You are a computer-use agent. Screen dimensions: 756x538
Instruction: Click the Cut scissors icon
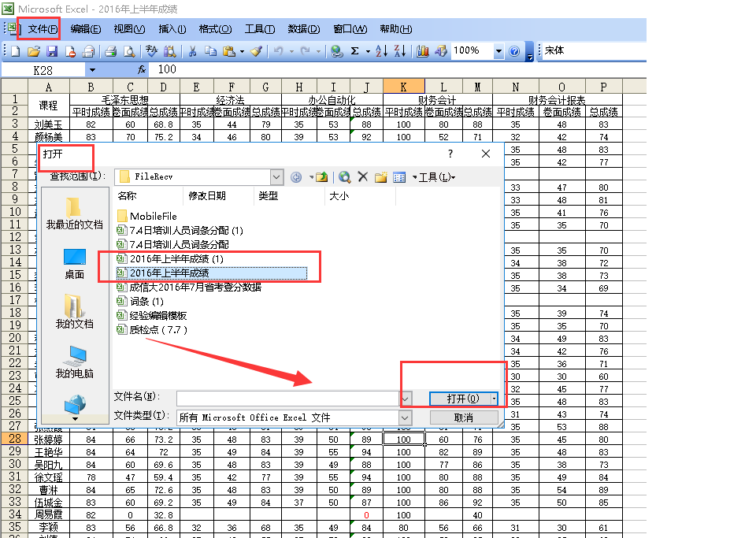tap(192, 51)
